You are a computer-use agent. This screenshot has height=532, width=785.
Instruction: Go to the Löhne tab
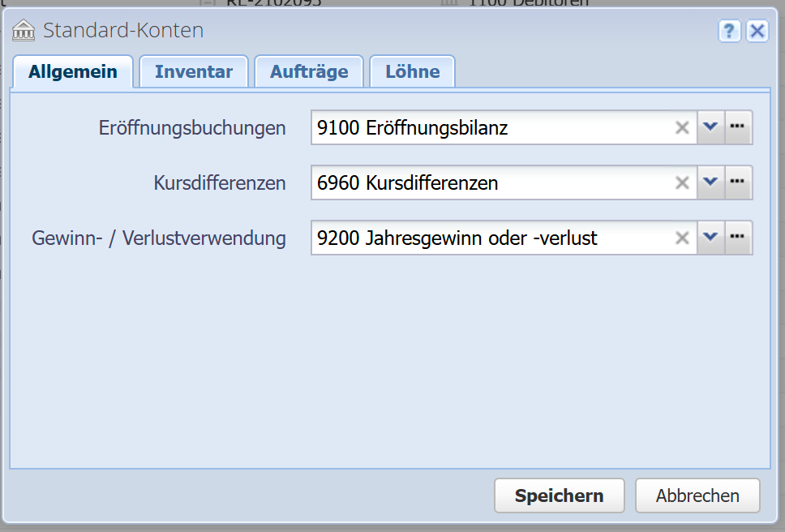(412, 71)
